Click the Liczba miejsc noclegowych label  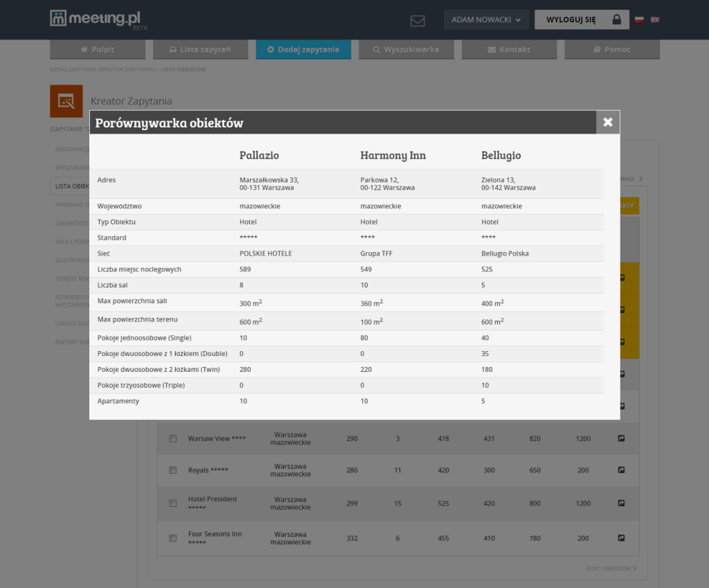point(139,269)
